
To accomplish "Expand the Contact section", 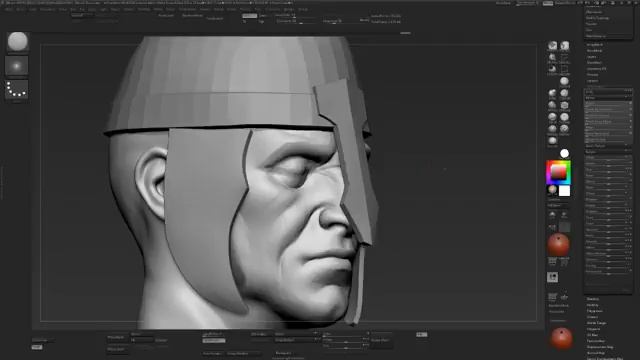I will coord(592,317).
